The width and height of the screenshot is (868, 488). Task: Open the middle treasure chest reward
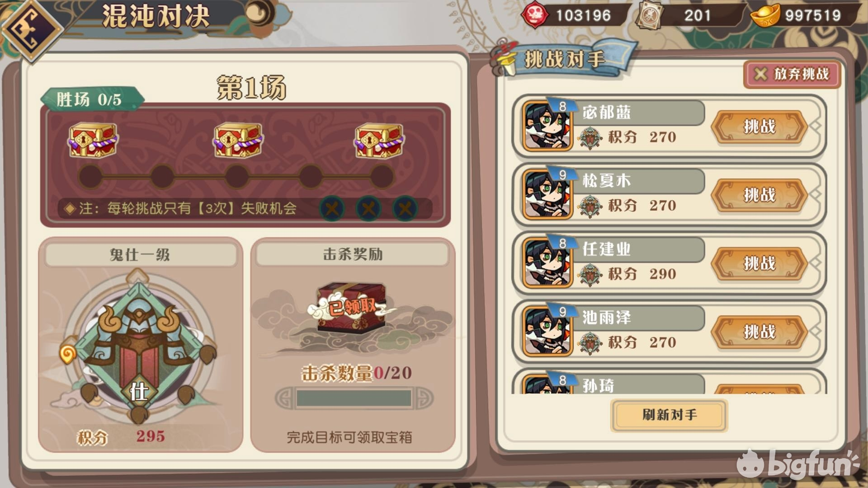[x=238, y=141]
